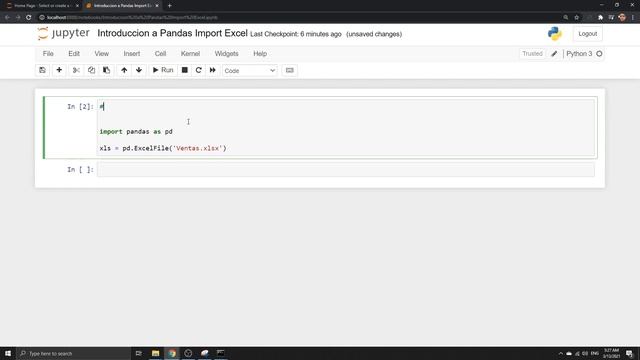Open the File menu

[48, 53]
